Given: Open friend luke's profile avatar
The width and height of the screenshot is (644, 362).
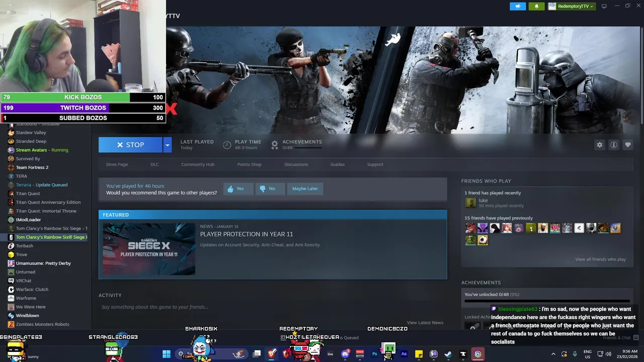Looking at the screenshot, I should (x=470, y=203).
